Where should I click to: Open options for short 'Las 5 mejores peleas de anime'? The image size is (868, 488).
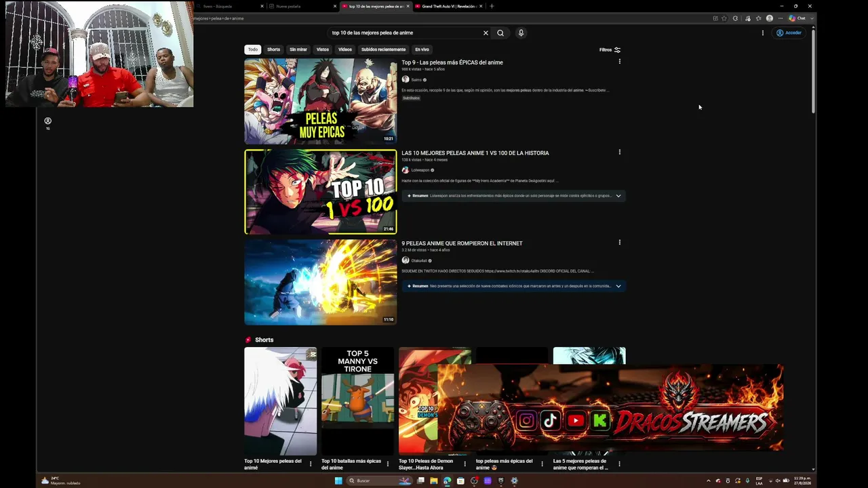tap(619, 464)
